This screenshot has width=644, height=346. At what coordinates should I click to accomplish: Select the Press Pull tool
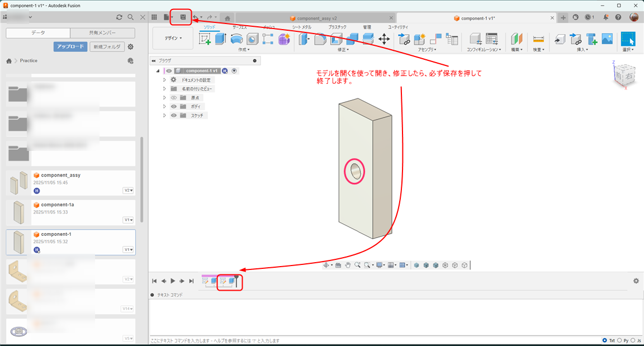[x=304, y=39]
